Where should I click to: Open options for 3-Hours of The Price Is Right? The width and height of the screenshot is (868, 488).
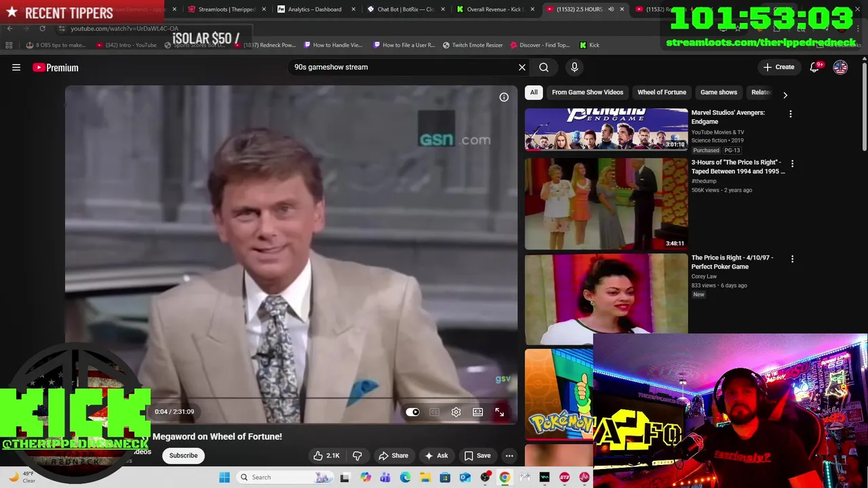[x=792, y=163]
